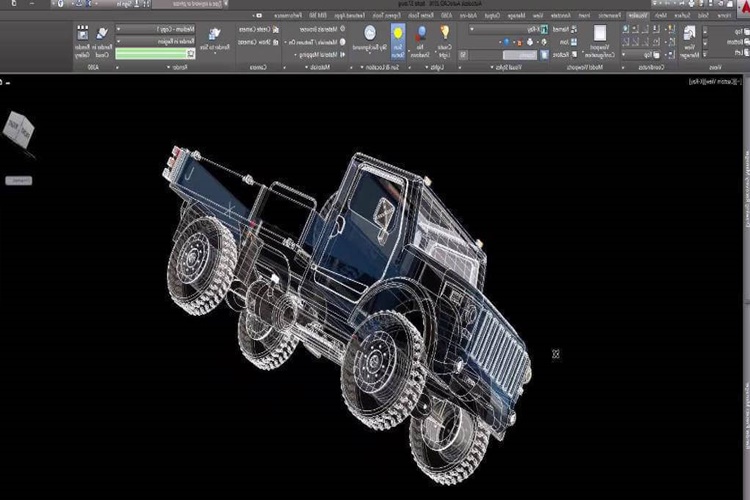Expand the Visual Styles panel title
Image resolution: width=750 pixels, height=500 pixels.
(507, 67)
